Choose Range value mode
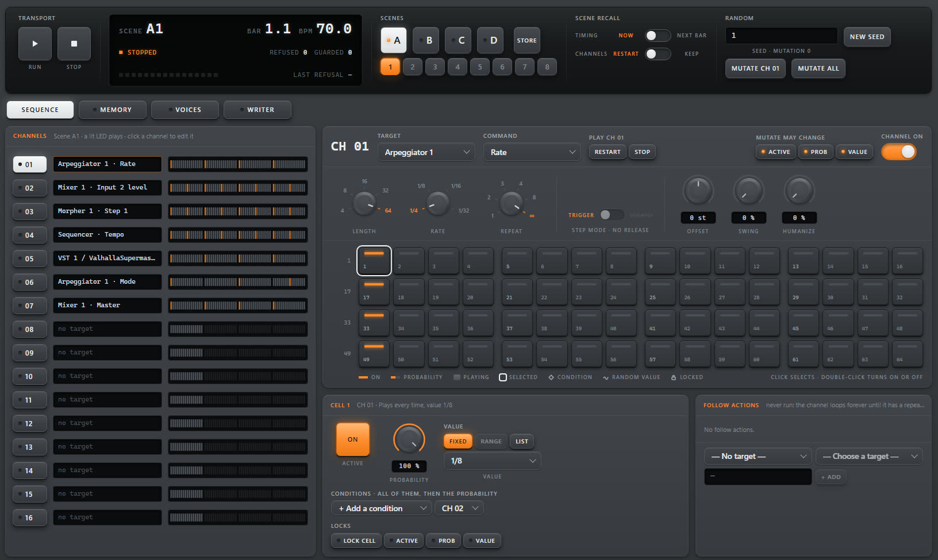This screenshot has height=560, width=938. pos(491,441)
